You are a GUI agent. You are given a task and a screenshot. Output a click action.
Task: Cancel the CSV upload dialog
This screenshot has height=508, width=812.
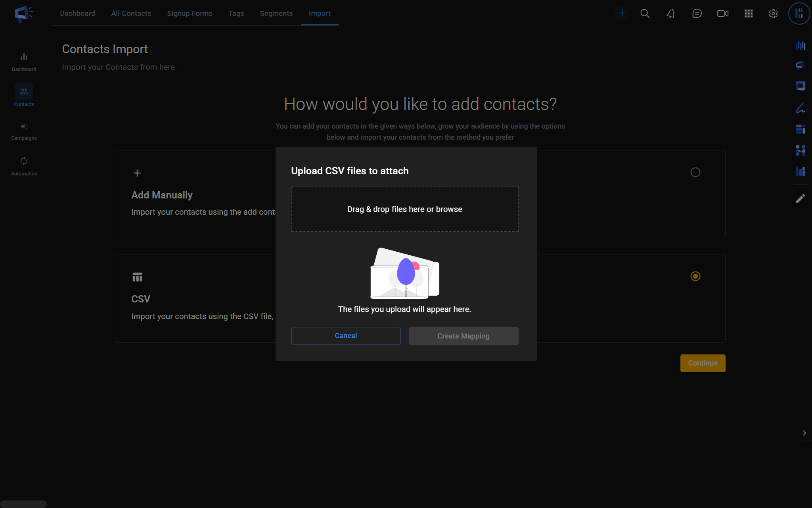tap(346, 336)
